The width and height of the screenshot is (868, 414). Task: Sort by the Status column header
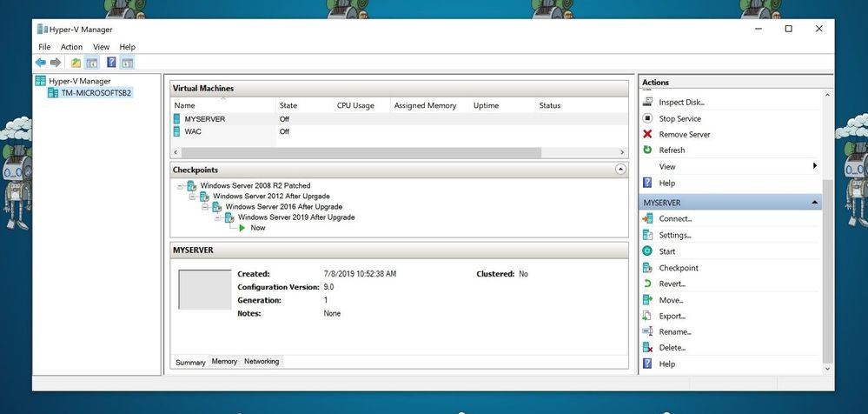click(581, 105)
